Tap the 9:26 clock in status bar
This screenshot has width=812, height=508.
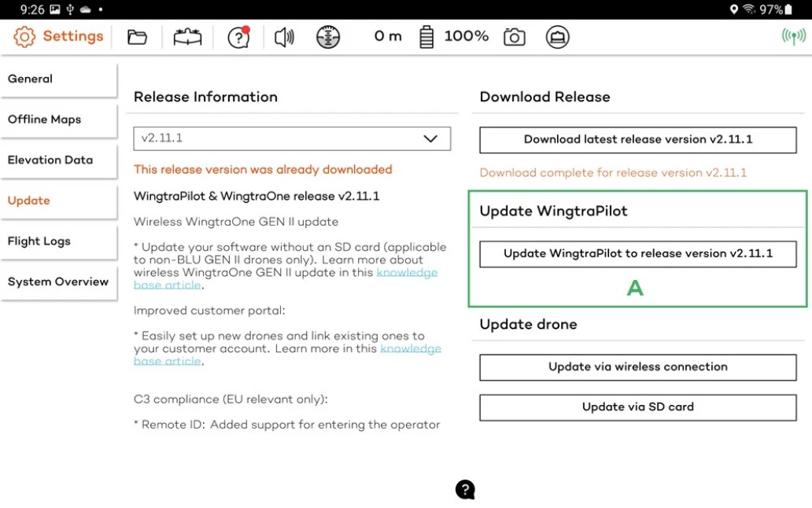click(32, 9)
